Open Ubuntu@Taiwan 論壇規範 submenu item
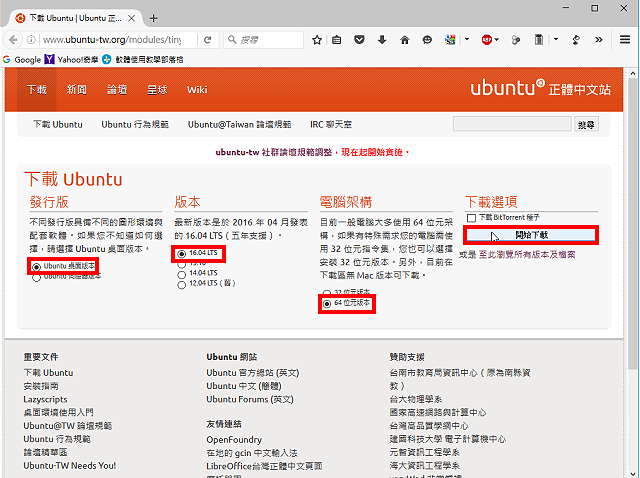The height and width of the screenshot is (478, 640). coord(240,125)
